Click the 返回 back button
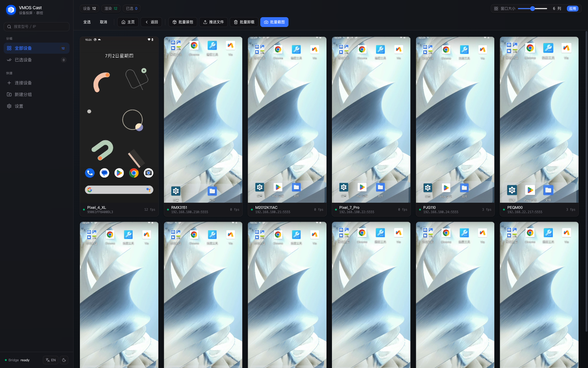This screenshot has height=368, width=588. point(151,22)
